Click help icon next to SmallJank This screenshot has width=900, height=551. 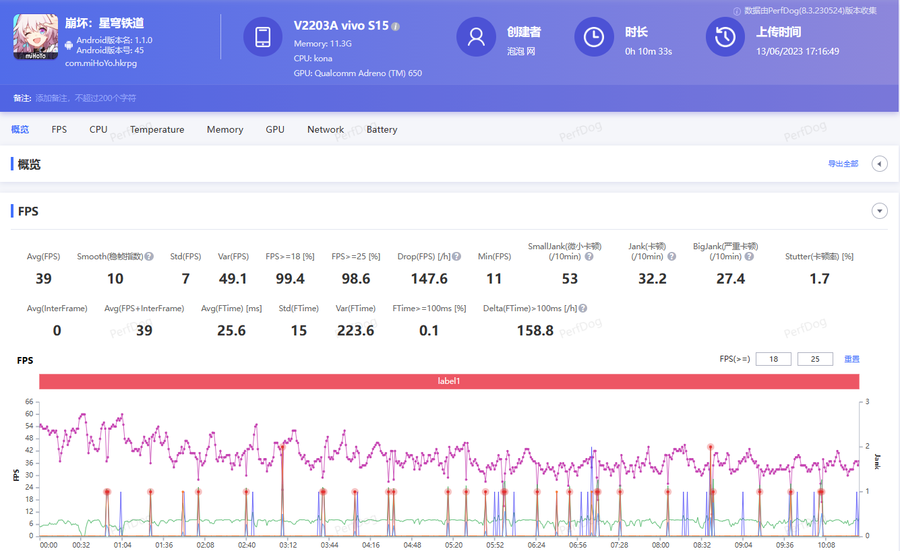pos(589,257)
